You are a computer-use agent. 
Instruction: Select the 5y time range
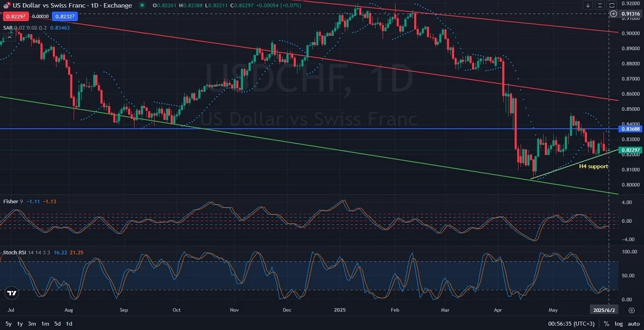tap(8, 324)
